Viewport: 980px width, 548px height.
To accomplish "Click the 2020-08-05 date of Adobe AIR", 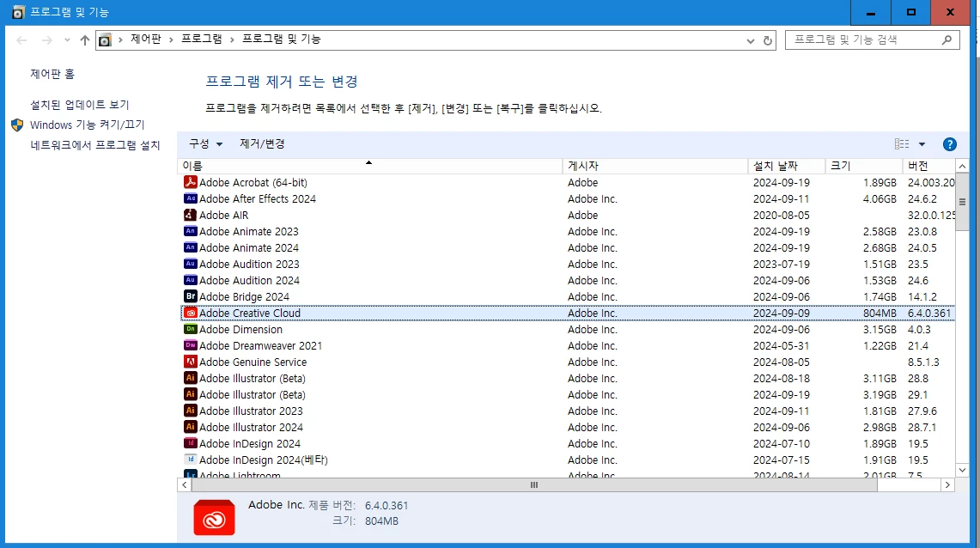I will pos(782,215).
